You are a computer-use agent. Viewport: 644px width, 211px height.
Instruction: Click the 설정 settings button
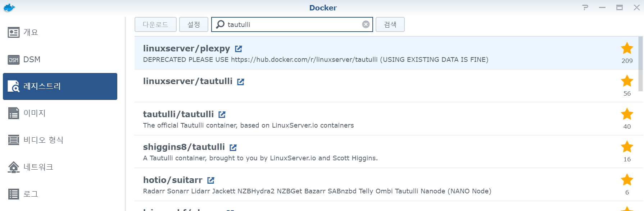(194, 24)
